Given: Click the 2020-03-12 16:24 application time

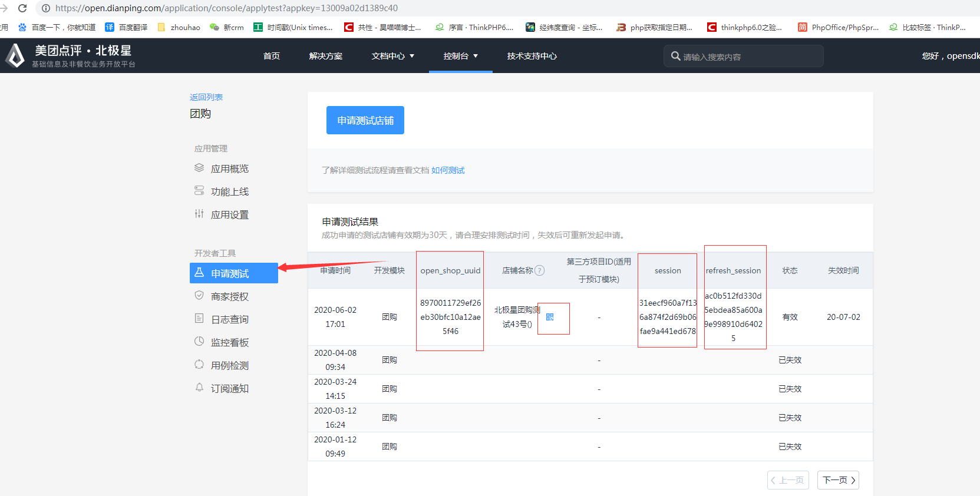Looking at the screenshot, I should [x=335, y=418].
